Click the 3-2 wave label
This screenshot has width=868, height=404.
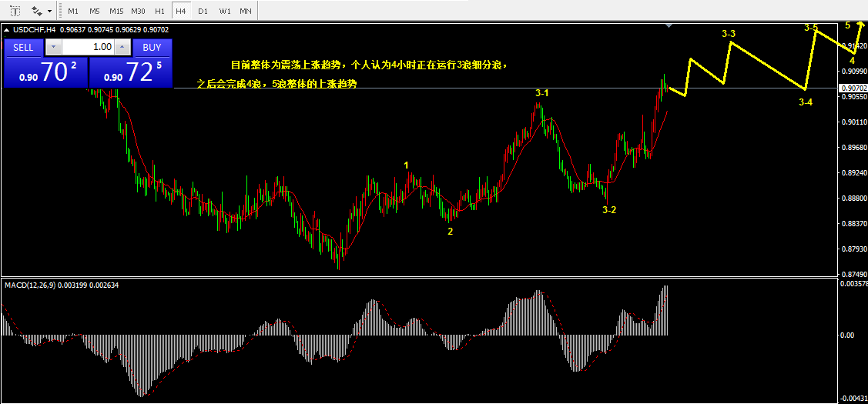coord(609,210)
